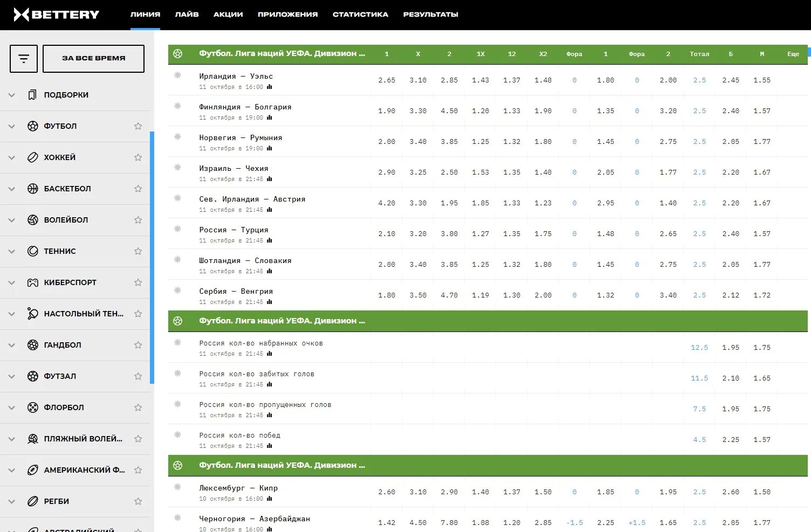Toggle favorite marker for Норвегия – Румыния match

[177, 136]
